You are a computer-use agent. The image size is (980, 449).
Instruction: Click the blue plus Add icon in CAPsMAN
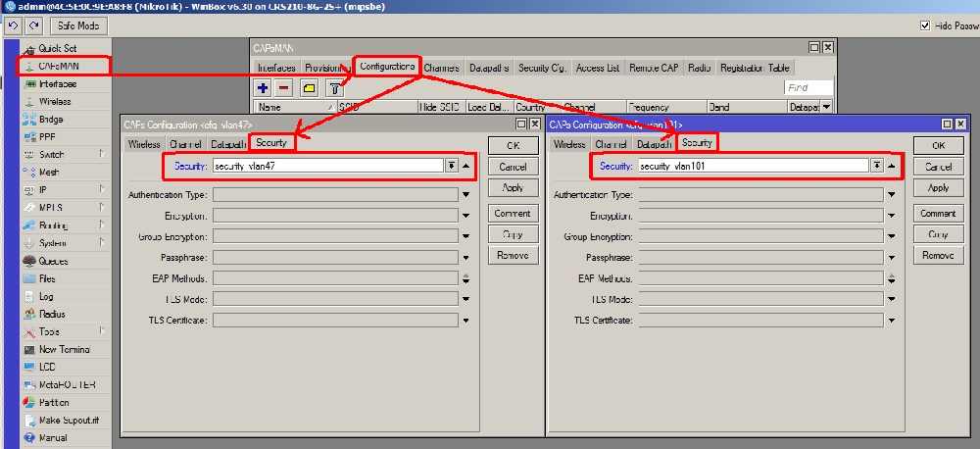(x=263, y=87)
